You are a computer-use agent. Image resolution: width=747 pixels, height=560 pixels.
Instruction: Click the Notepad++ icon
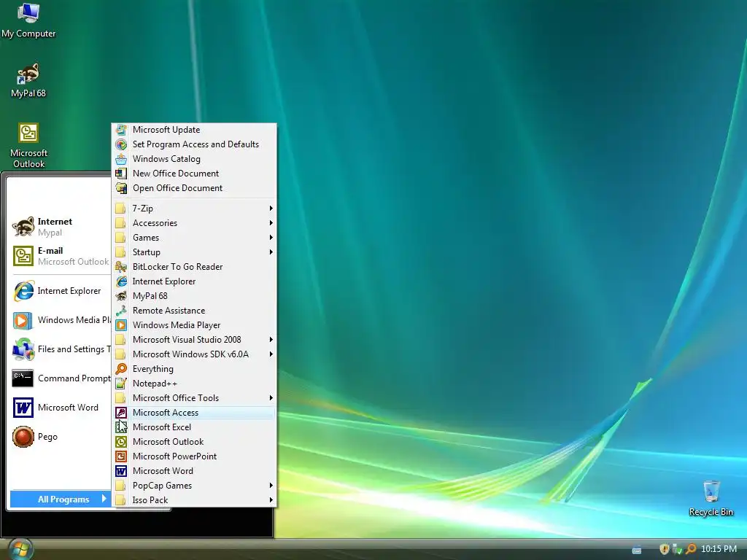122,384
